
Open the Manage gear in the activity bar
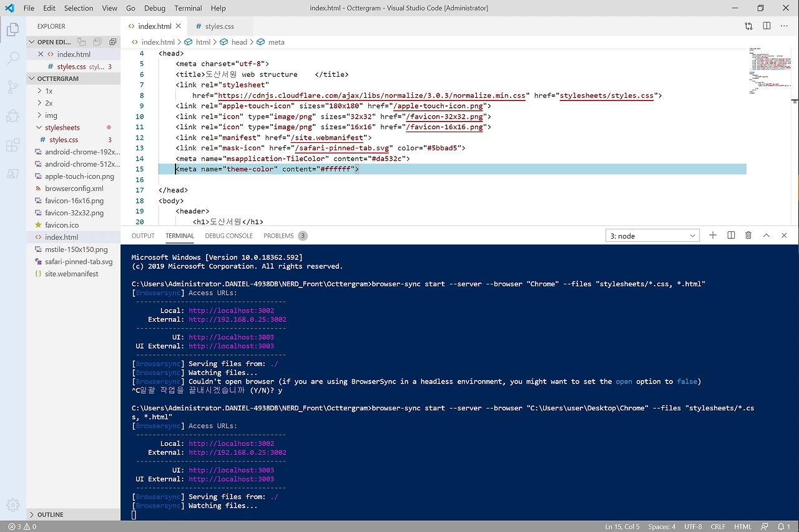(x=12, y=505)
